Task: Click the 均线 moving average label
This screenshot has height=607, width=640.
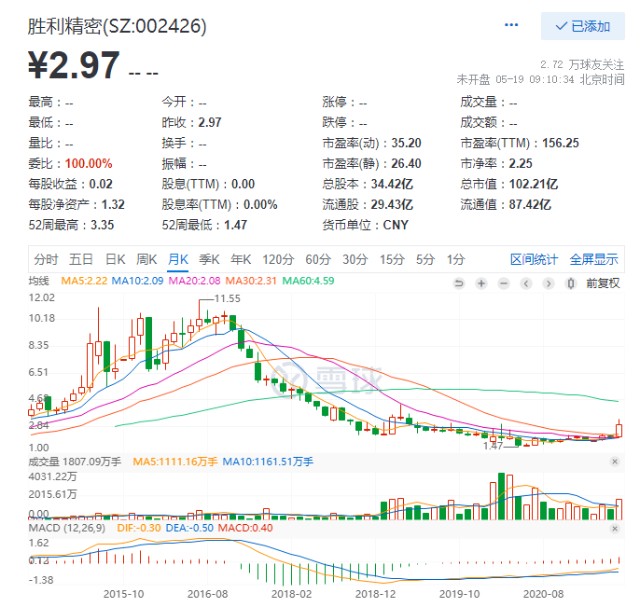Action: click(39, 281)
